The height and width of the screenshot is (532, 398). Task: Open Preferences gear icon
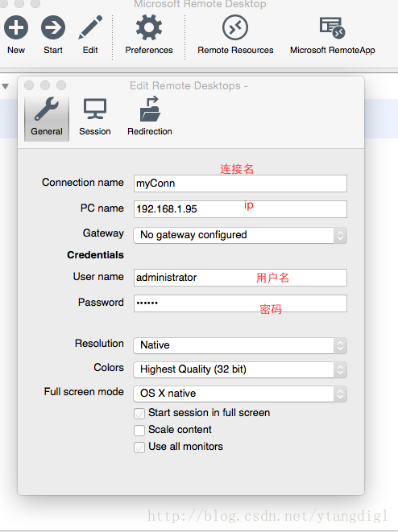pos(149,27)
